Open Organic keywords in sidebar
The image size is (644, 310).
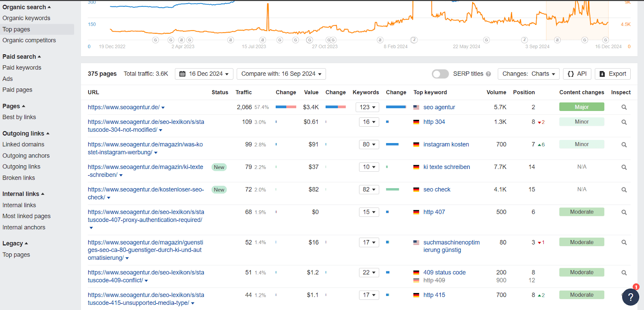click(26, 18)
